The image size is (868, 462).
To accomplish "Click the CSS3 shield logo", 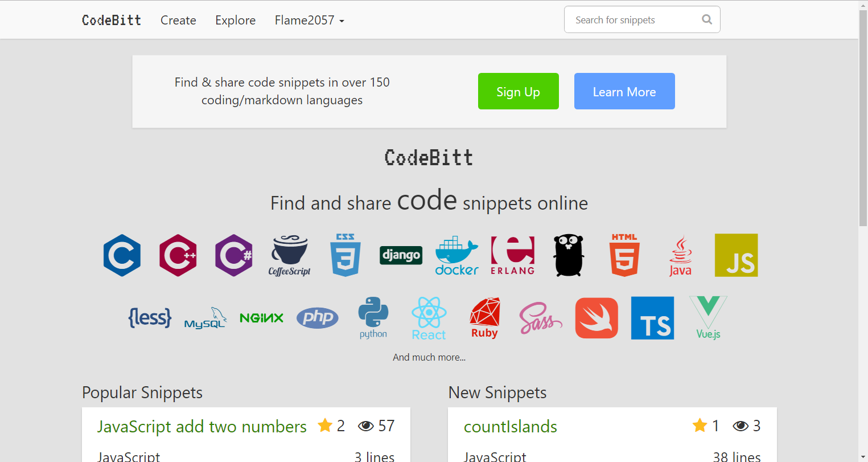I will click(x=345, y=255).
